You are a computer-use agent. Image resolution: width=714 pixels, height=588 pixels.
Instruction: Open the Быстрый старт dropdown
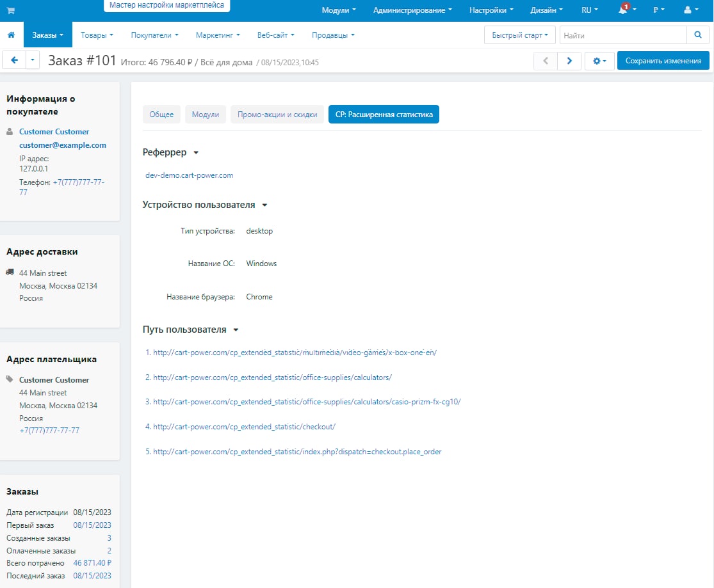[x=520, y=35]
